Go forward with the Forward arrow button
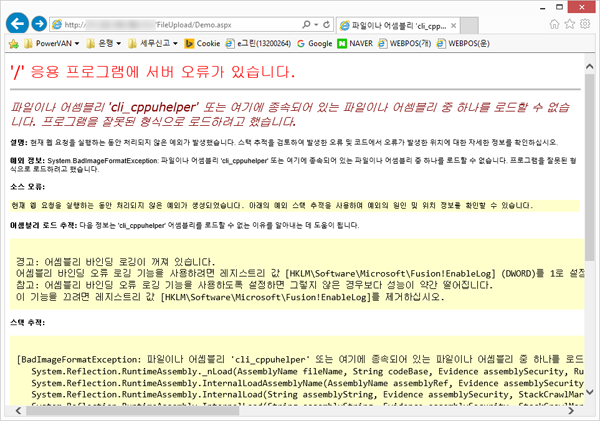This screenshot has width=600, height=421. click(x=39, y=24)
